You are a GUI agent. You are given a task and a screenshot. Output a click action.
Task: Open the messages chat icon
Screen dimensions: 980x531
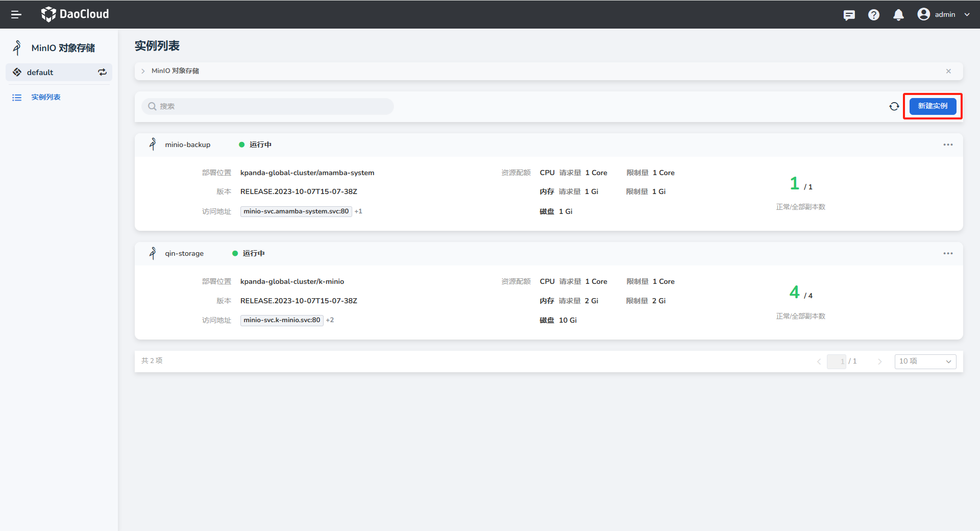pos(849,15)
